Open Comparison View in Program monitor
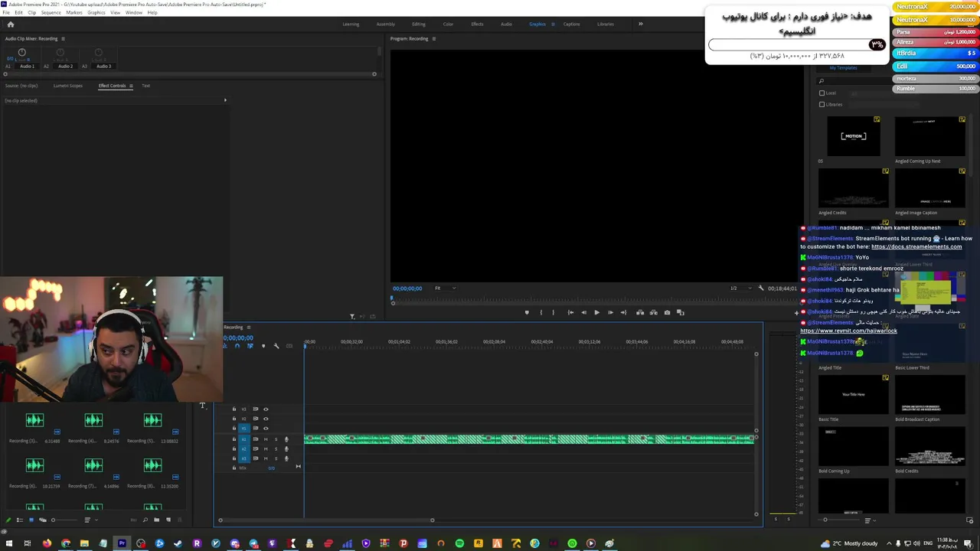The width and height of the screenshot is (980, 551). [680, 312]
